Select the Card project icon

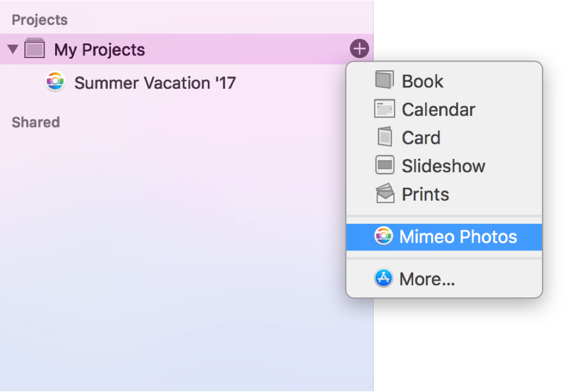384,137
